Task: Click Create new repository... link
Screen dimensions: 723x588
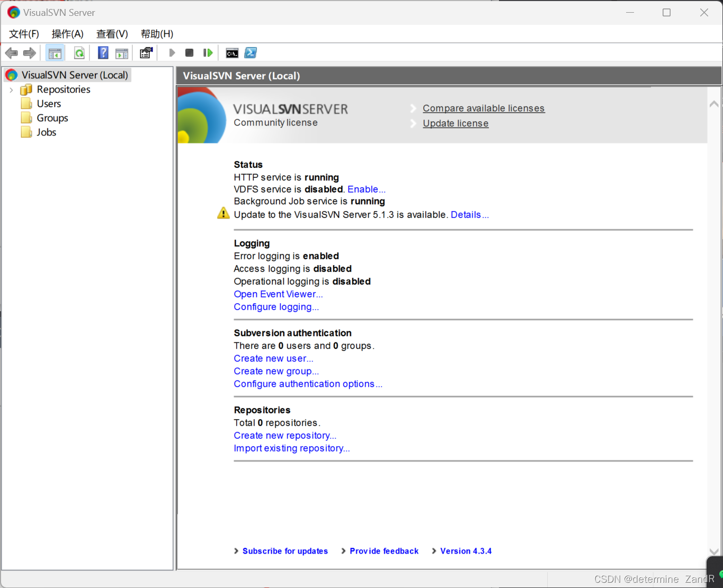Action: (285, 436)
